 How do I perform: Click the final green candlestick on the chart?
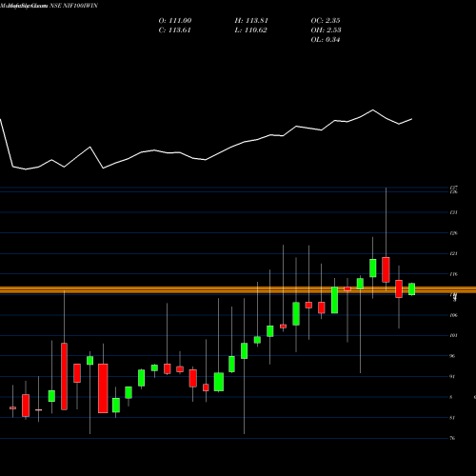(x=412, y=289)
